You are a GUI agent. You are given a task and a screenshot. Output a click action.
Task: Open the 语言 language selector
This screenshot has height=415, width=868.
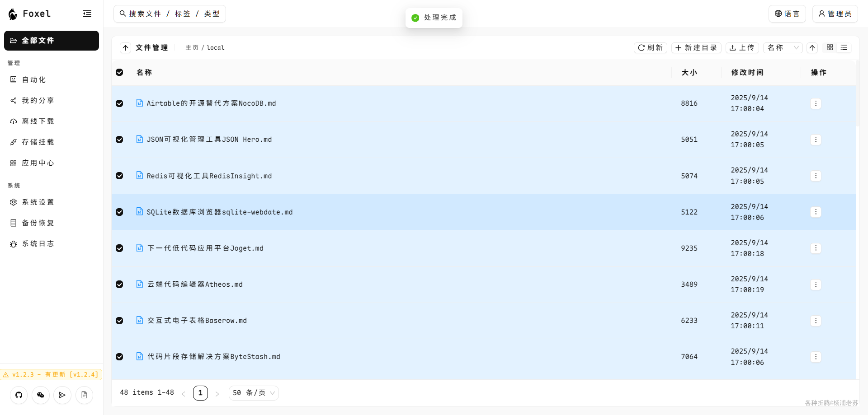(x=787, y=14)
